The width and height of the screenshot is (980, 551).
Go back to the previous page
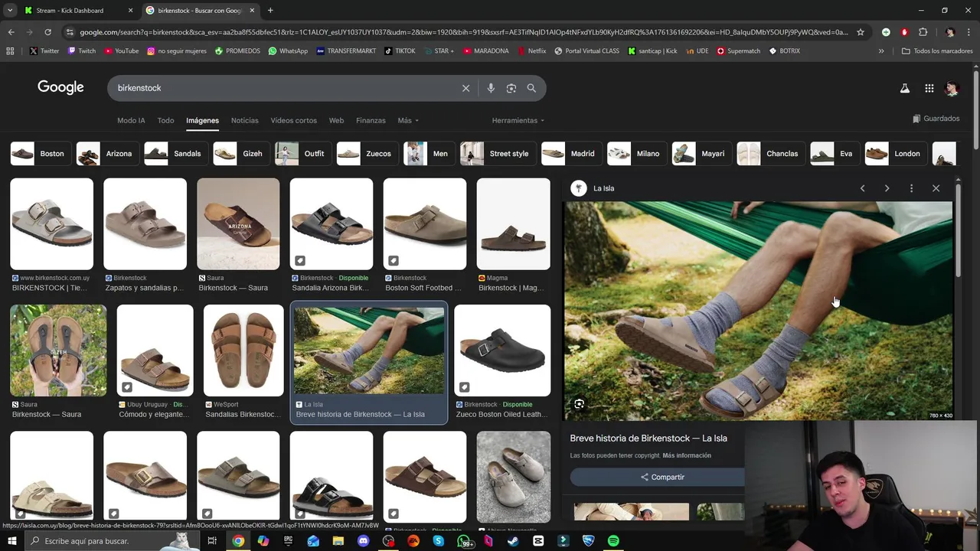11,32
